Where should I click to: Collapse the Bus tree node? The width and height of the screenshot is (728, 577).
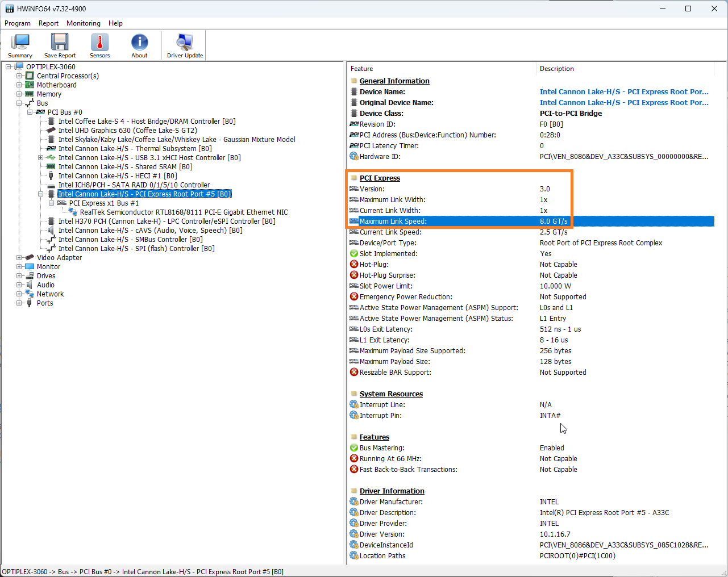click(19, 103)
